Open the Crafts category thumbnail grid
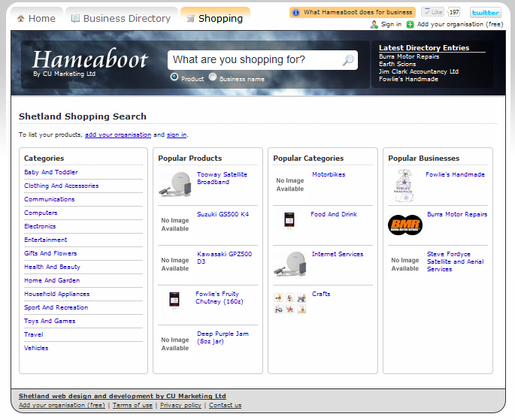Viewport: 515px width, 420px height. click(x=290, y=304)
